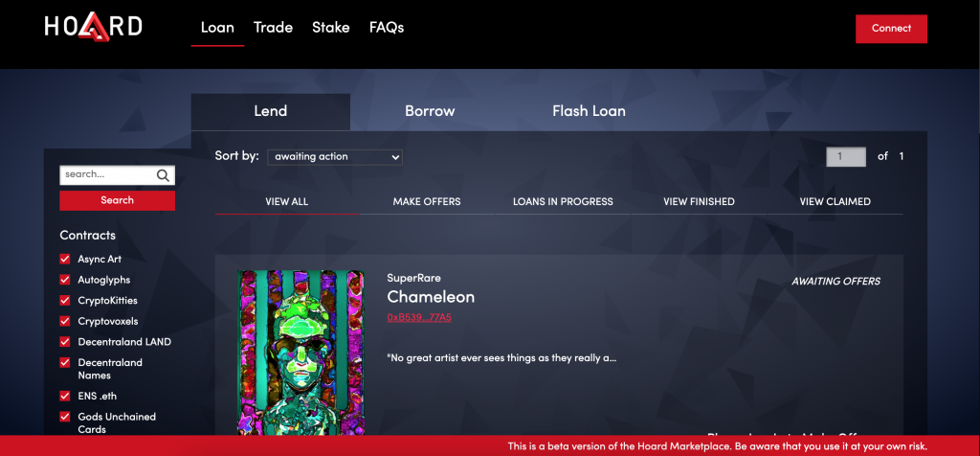Click the magnifying glass search icon
This screenshot has height=456, width=980.
tap(163, 175)
